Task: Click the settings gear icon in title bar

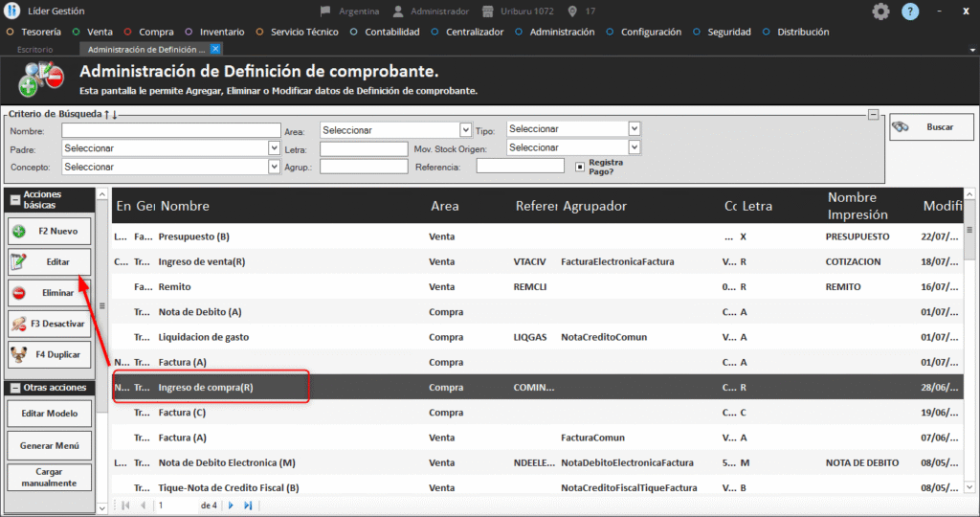Action: tap(880, 11)
